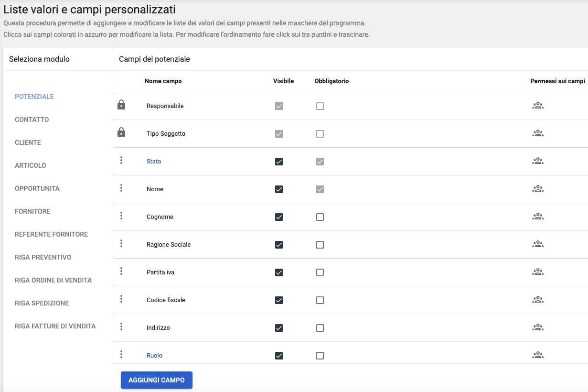Toggle Visibile checkbox for Indirizzo
The height and width of the screenshot is (392, 588).
point(279,328)
